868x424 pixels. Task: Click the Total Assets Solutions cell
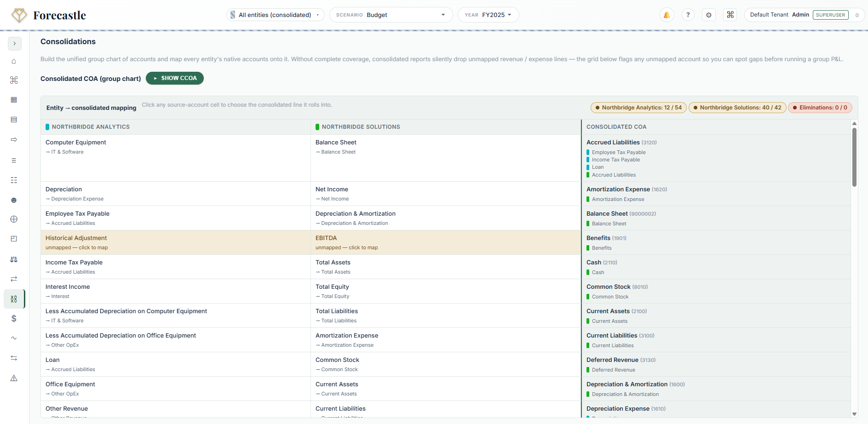[x=446, y=267]
